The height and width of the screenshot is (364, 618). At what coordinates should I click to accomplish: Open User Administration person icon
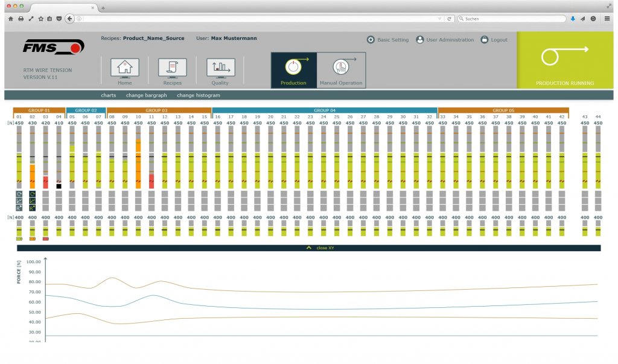420,40
